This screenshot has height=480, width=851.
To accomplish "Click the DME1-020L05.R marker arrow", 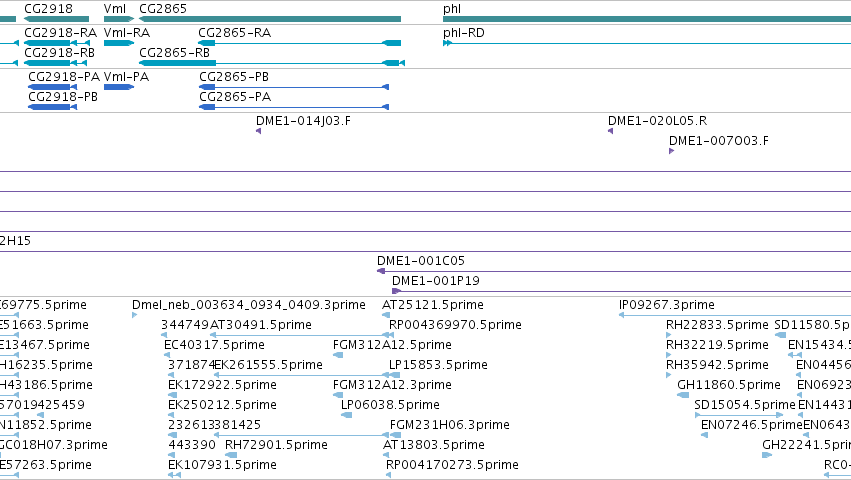I will [611, 131].
